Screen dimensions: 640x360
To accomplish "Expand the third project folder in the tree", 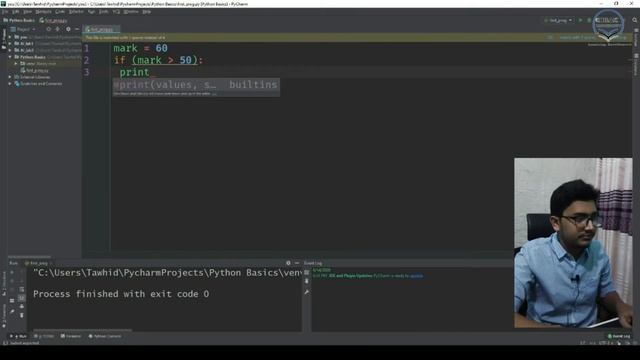I will [10, 50].
